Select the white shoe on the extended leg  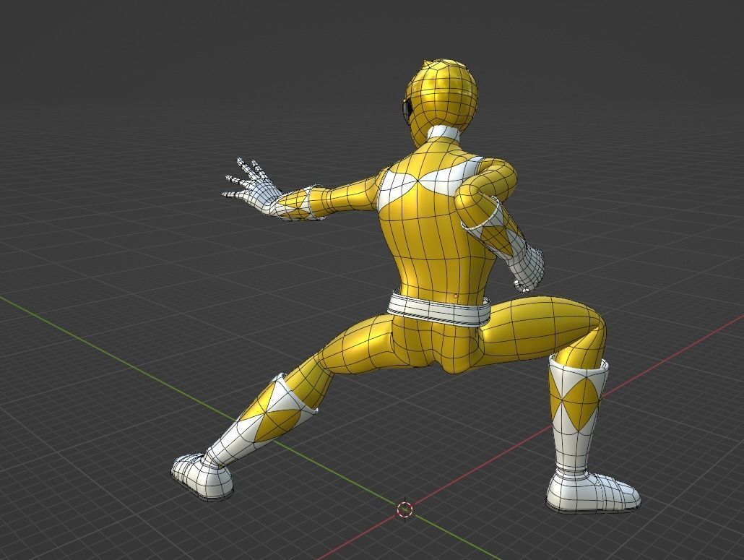click(x=202, y=476)
